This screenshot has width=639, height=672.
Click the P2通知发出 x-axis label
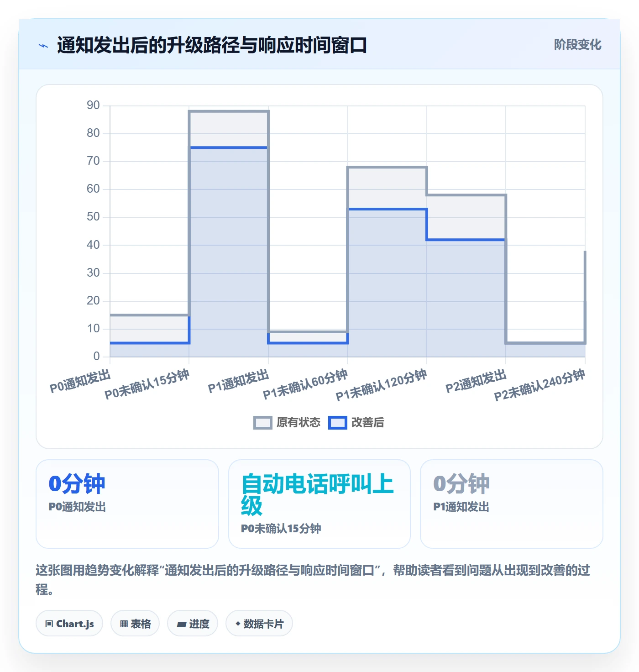(x=476, y=381)
